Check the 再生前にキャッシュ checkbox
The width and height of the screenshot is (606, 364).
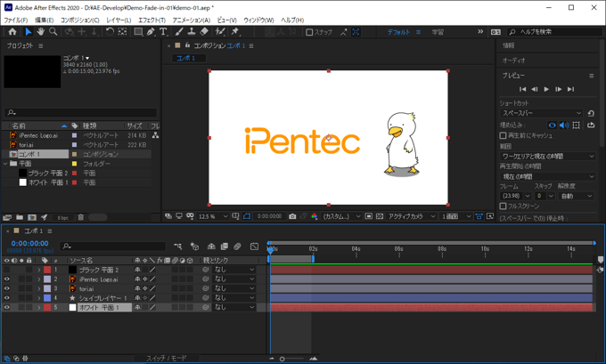[503, 135]
